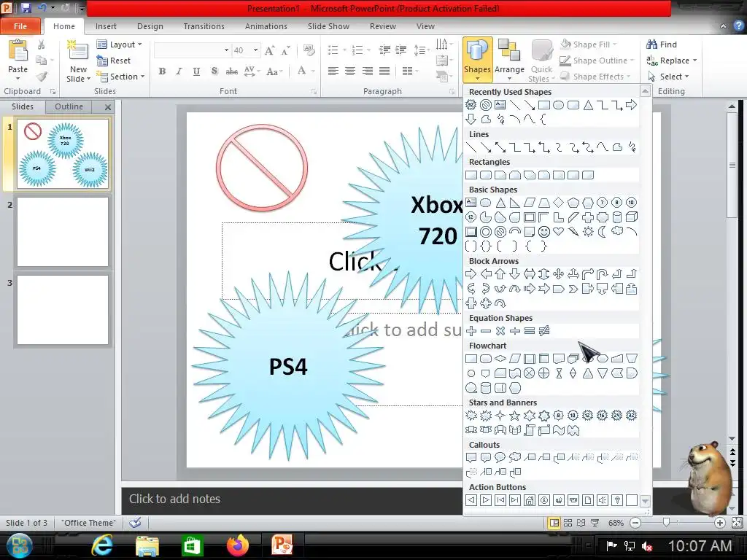Click the Cut scissors icon

(x=42, y=44)
